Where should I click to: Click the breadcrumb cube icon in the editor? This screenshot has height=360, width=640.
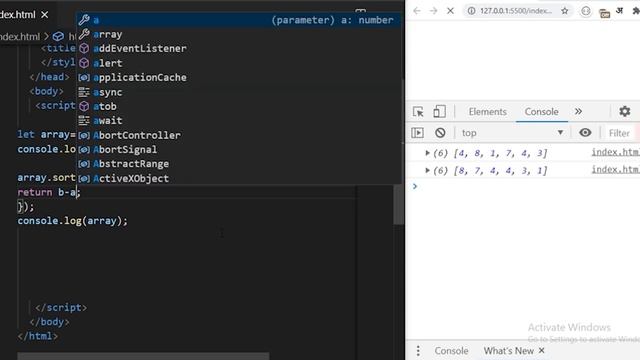58,36
